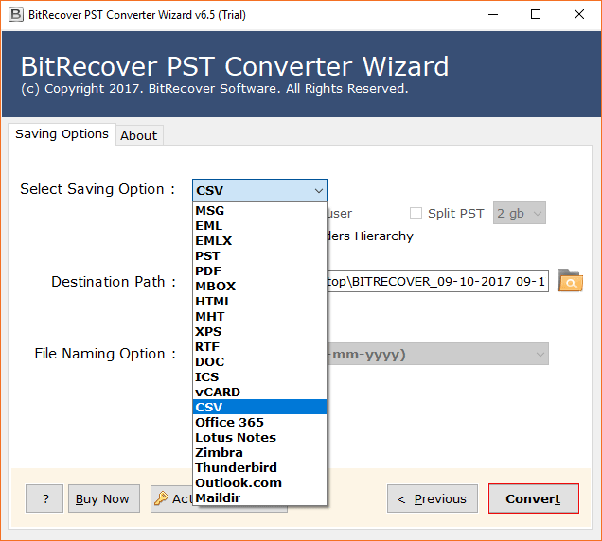Click the Buy Now button
This screenshot has width=602, height=541.
pyautogui.click(x=104, y=498)
